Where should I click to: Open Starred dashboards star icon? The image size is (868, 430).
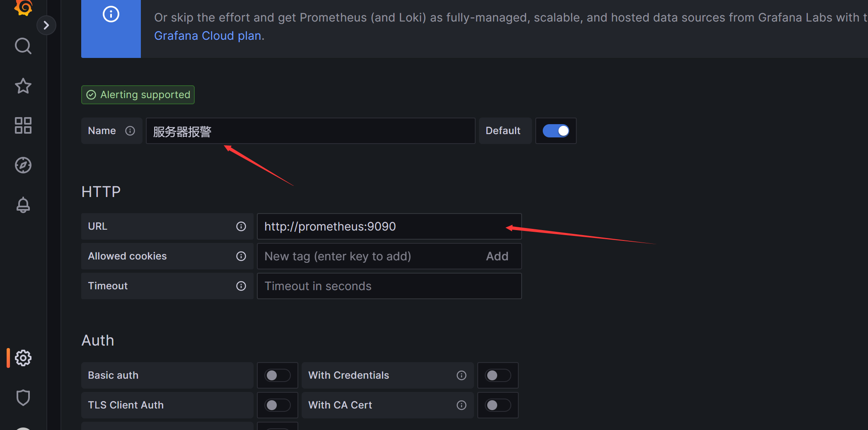(23, 86)
